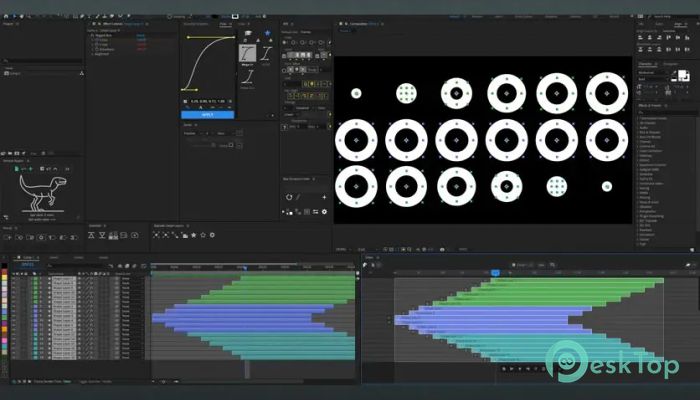Click the blue Apply button under the curve
Image resolution: width=700 pixels, height=400 pixels.
point(208,115)
